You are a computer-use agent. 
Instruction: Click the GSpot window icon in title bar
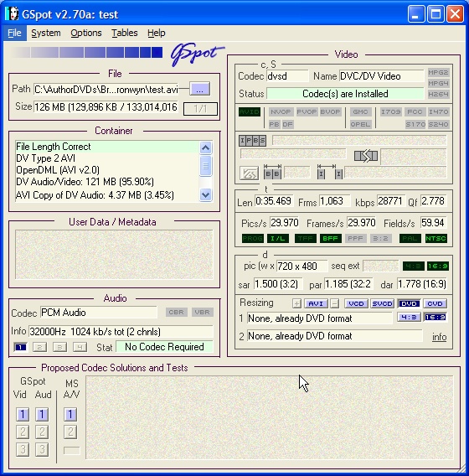click(12, 14)
